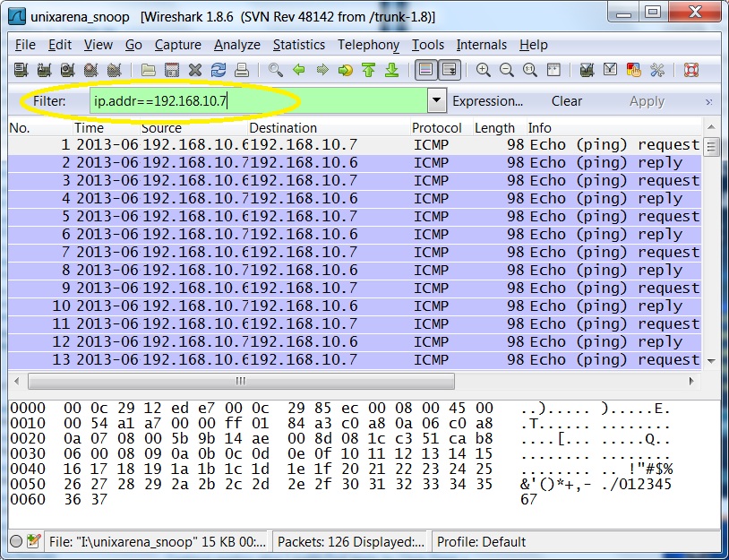This screenshot has width=729, height=560.
Task: Open the Telephony menu
Action: click(x=368, y=45)
